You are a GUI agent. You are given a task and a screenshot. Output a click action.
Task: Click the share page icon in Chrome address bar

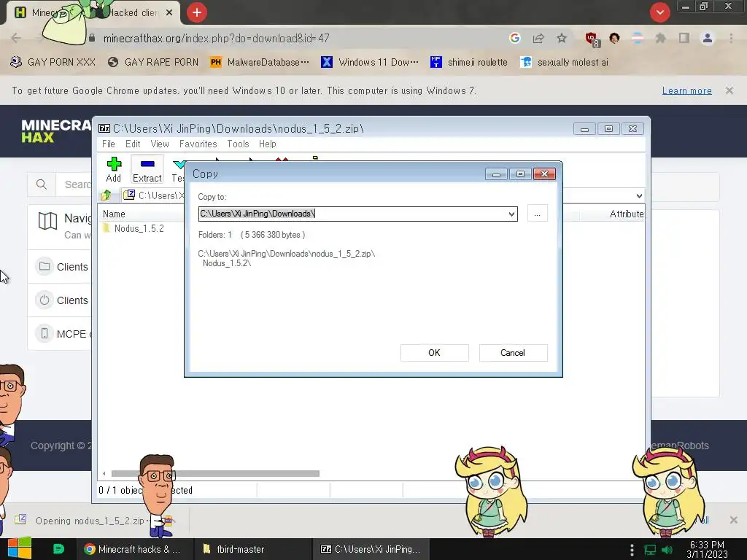(x=538, y=38)
